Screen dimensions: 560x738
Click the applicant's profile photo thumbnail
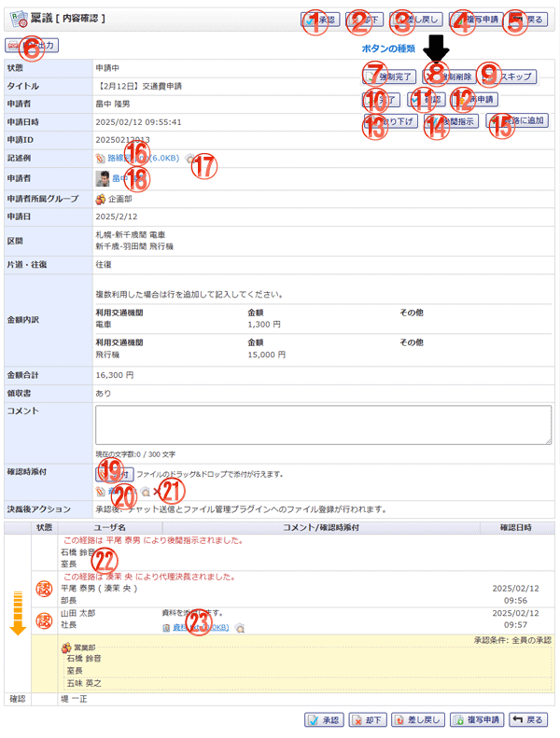[103, 178]
